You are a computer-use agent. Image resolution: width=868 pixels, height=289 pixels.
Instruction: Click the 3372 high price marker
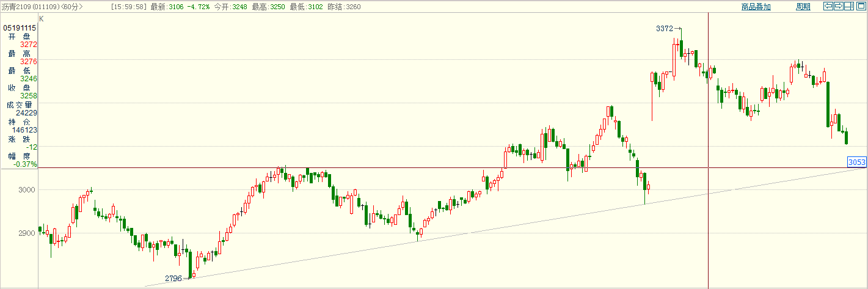tap(664, 29)
